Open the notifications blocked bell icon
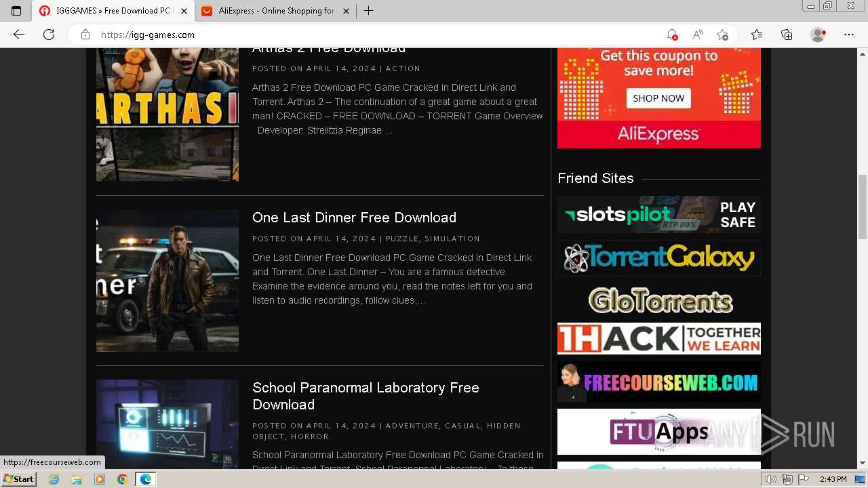 [672, 35]
